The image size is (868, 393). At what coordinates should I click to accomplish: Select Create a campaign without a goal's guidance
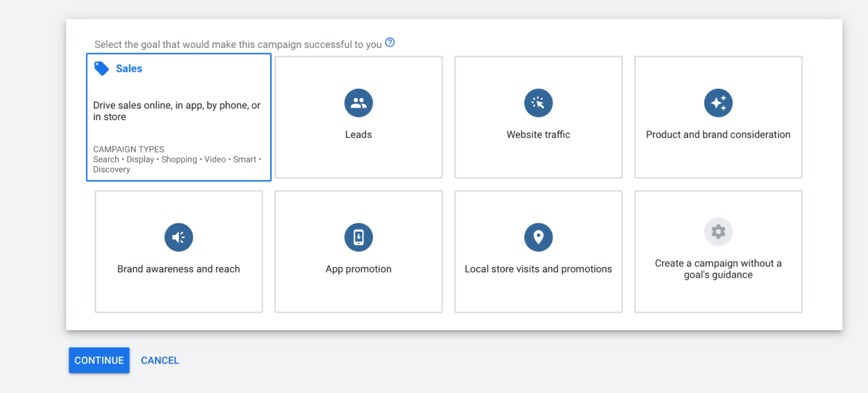pos(718,269)
